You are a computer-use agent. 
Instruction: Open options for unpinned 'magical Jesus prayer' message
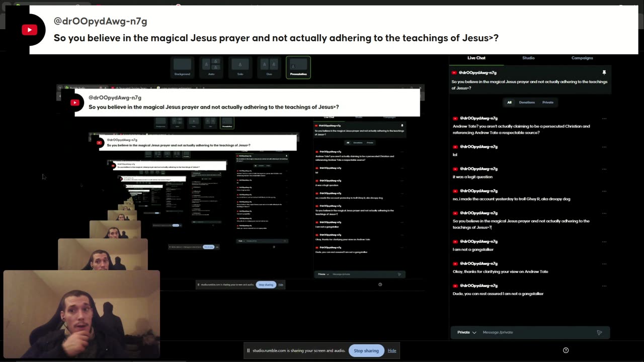(604, 213)
